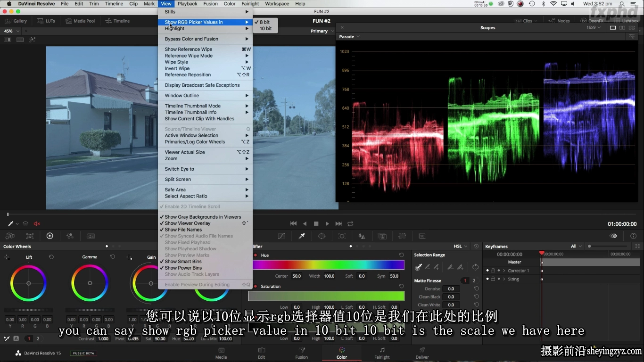The height and width of the screenshot is (362, 644).
Task: Open the Parade scope type dropdown
Action: click(349, 36)
